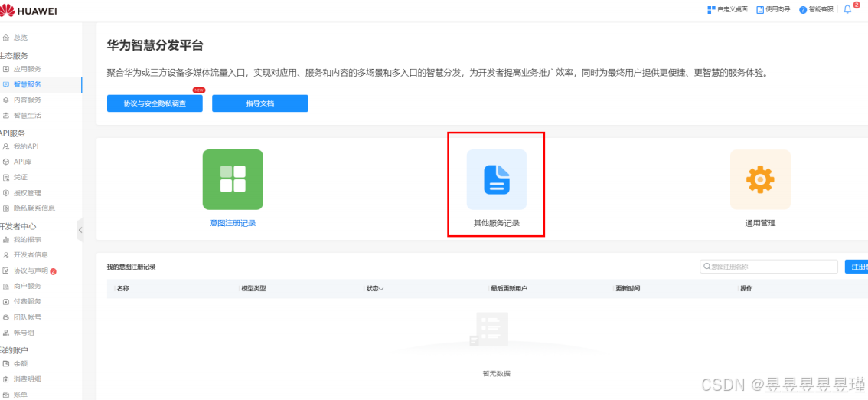Click the 指导文档 button
Screen dimensions: 868x400
pyautogui.click(x=260, y=103)
